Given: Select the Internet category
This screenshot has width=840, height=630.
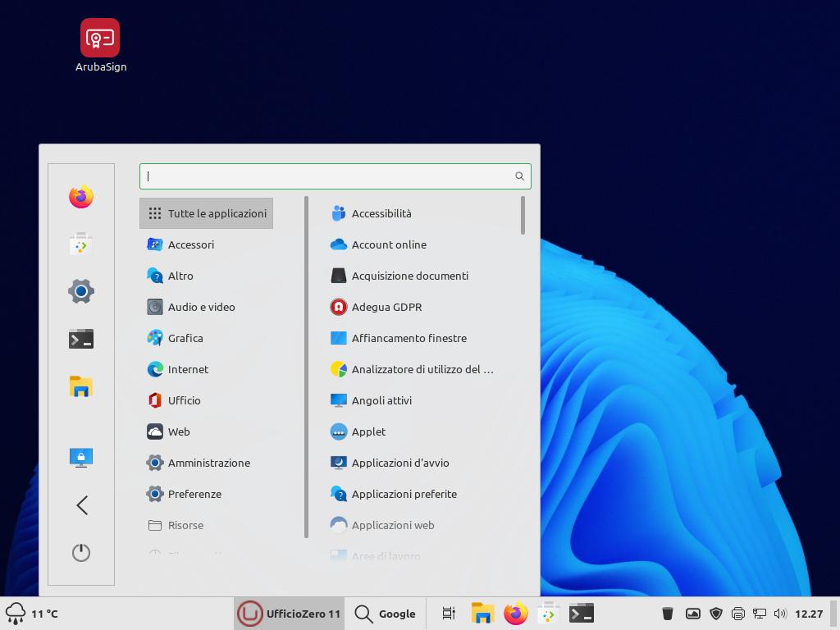Looking at the screenshot, I should click(188, 369).
